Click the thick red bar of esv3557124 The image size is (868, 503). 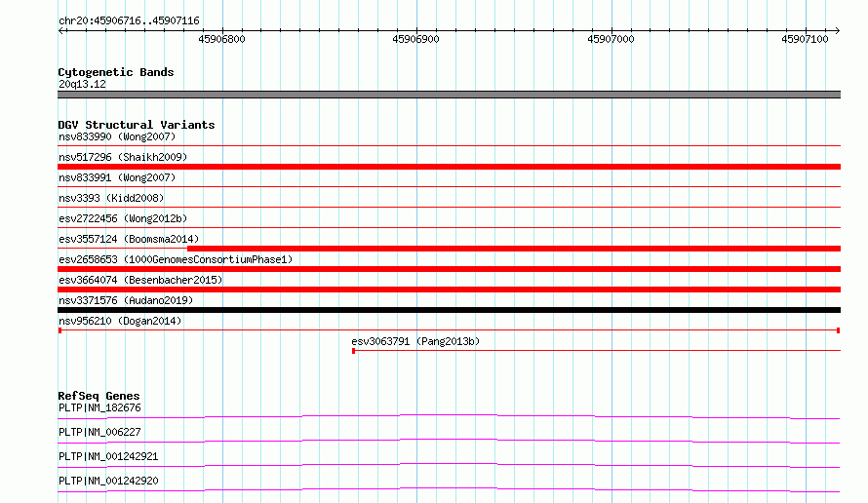(514, 249)
